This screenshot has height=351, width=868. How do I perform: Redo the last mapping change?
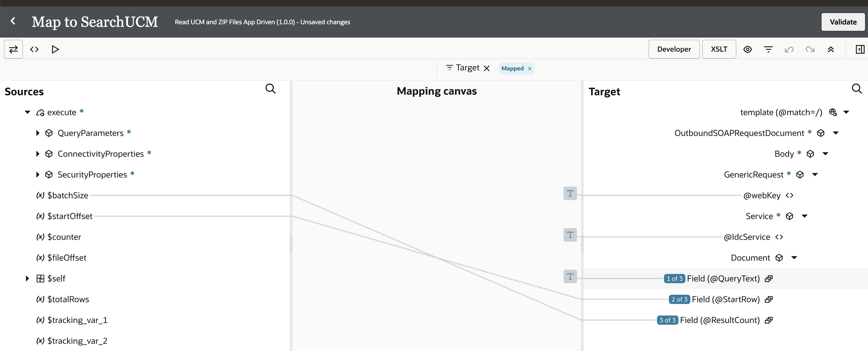(x=810, y=49)
